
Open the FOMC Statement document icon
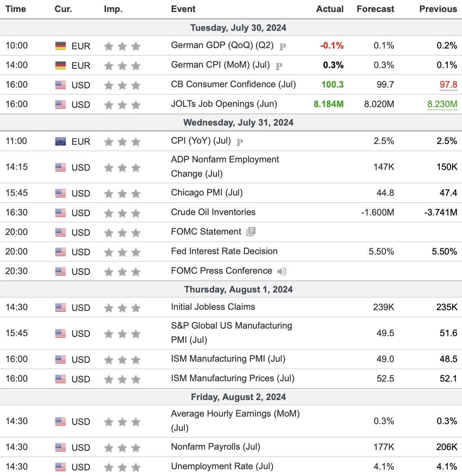(251, 232)
